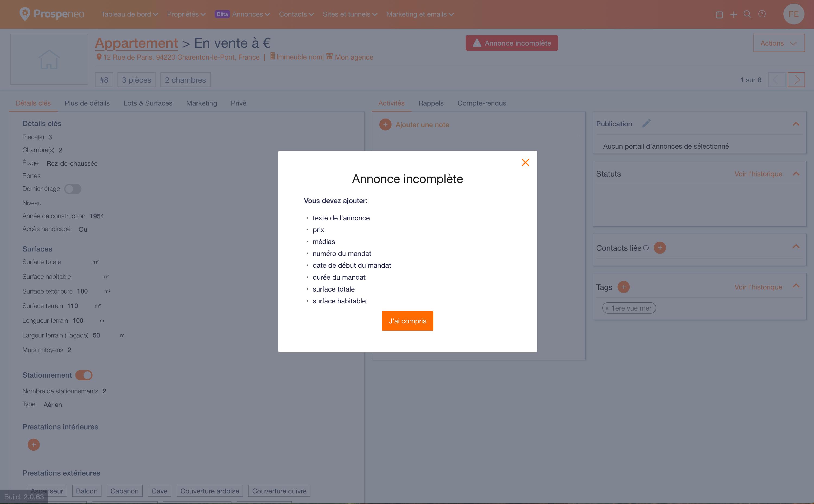Open search with magnifier icon
This screenshot has height=504, width=814.
pyautogui.click(x=747, y=14)
